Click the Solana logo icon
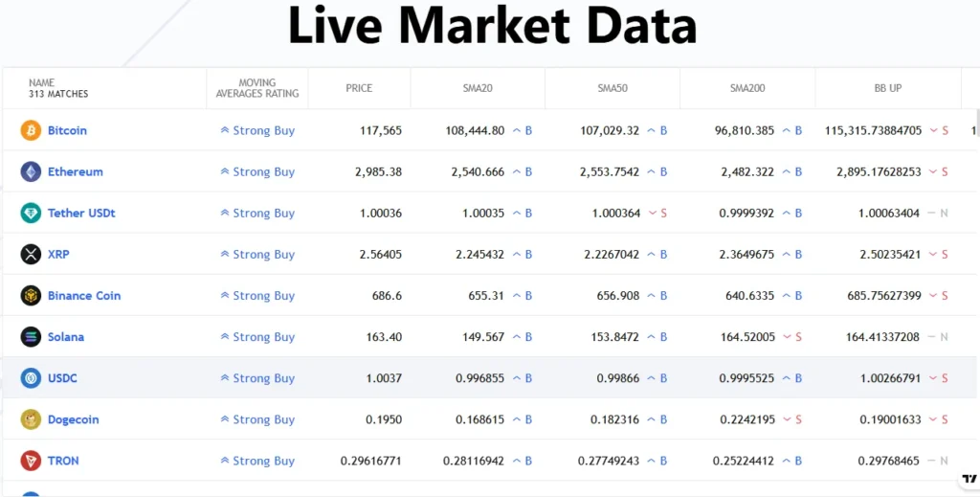The height and width of the screenshot is (497, 980). click(31, 336)
